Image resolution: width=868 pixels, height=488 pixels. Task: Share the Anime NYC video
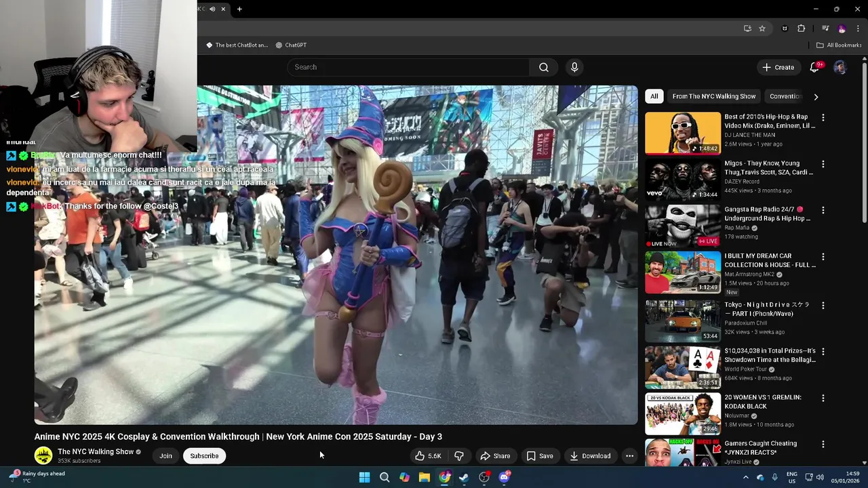[495, 456]
